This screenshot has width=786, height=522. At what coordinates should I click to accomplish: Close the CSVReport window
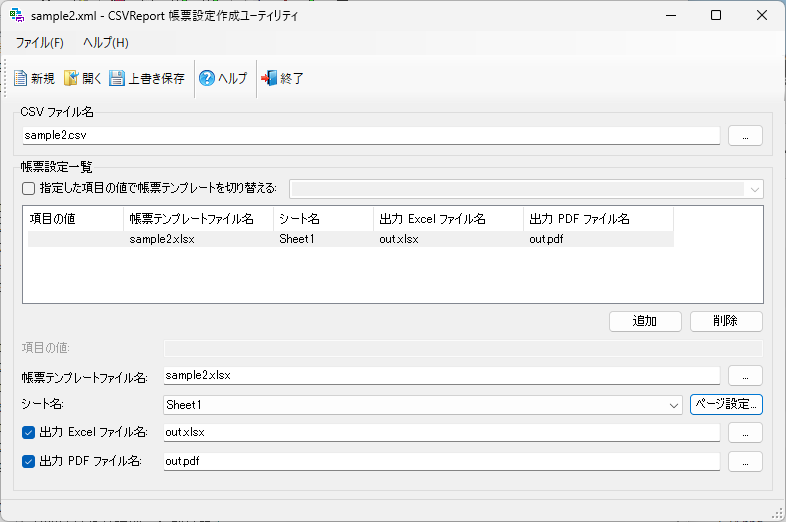tap(761, 15)
